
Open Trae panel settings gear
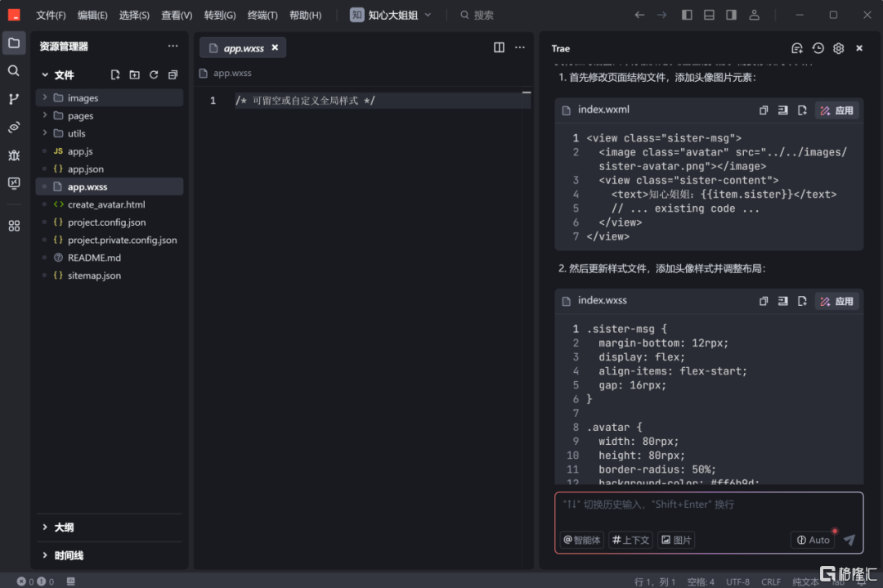839,48
